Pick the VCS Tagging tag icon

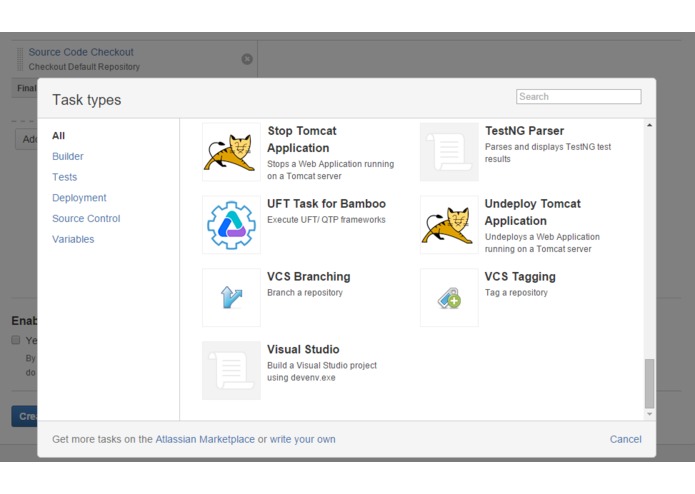(449, 297)
